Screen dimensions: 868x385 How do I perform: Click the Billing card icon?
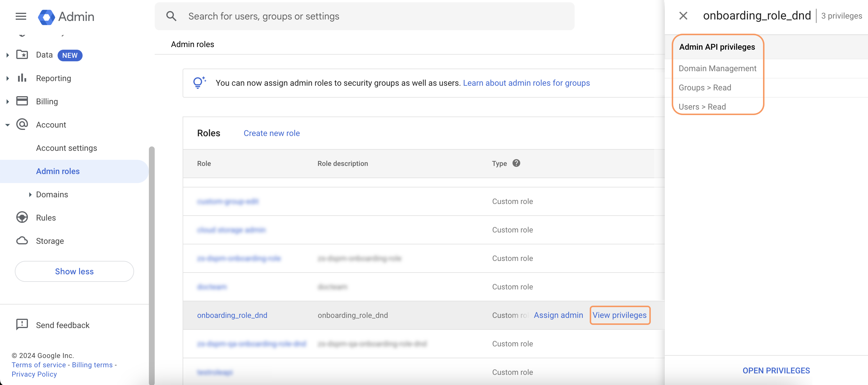(x=22, y=101)
